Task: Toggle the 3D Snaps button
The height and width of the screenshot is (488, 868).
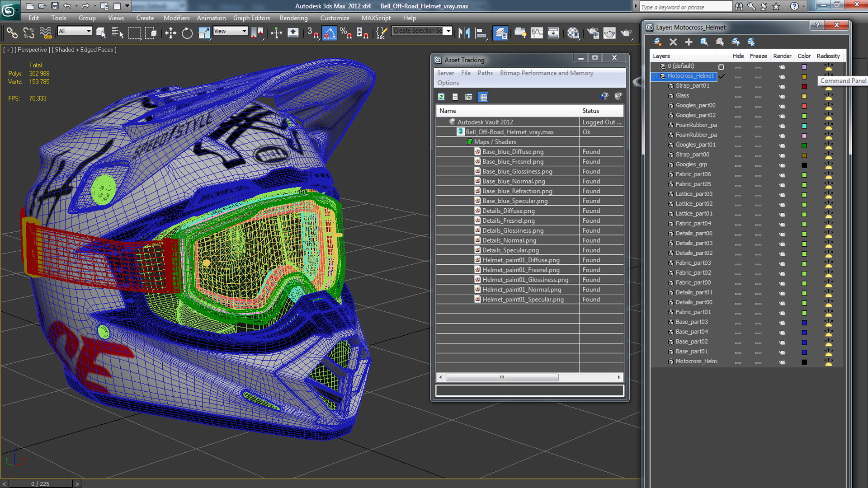Action: [313, 33]
